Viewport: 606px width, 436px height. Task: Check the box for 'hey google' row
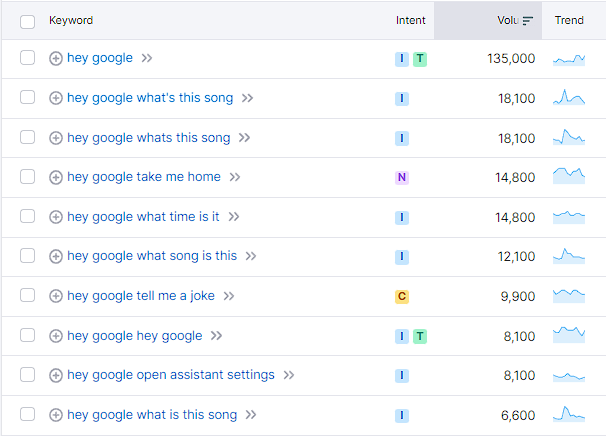coord(27,58)
